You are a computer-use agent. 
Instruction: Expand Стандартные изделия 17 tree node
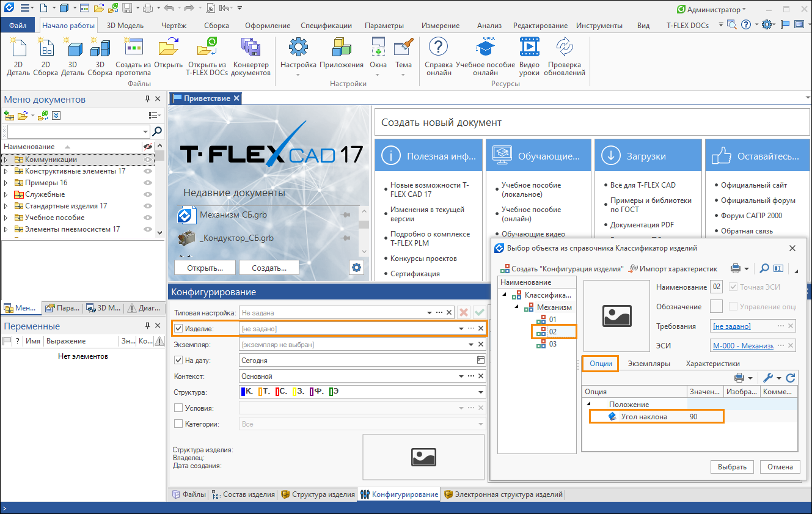(x=6, y=206)
